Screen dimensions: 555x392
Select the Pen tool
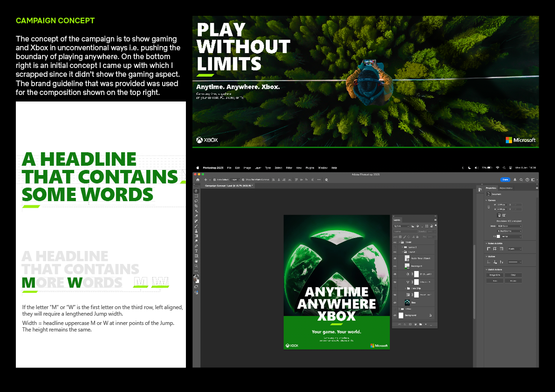196,246
